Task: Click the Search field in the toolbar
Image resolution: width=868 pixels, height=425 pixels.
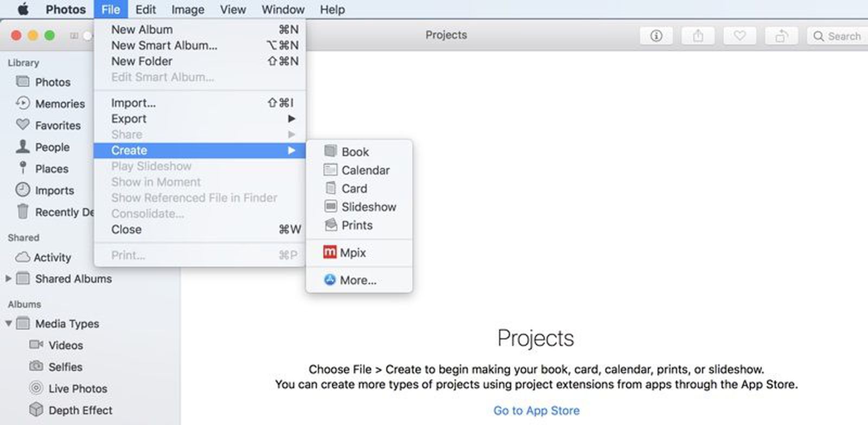Action: coord(838,36)
